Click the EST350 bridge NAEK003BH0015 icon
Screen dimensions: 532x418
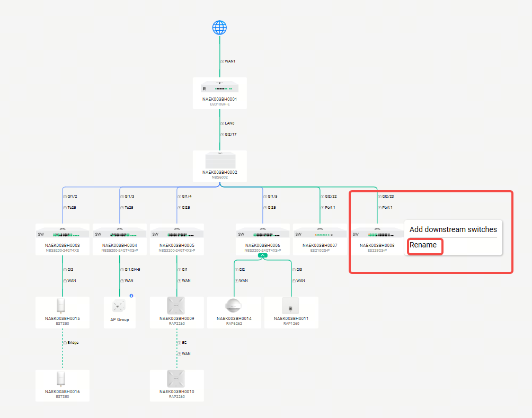point(63,306)
